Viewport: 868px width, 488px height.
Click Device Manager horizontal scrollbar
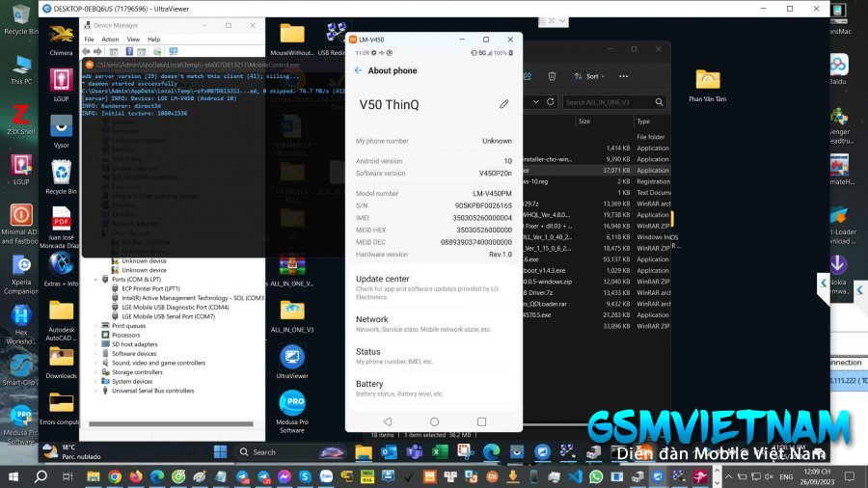pos(171,424)
